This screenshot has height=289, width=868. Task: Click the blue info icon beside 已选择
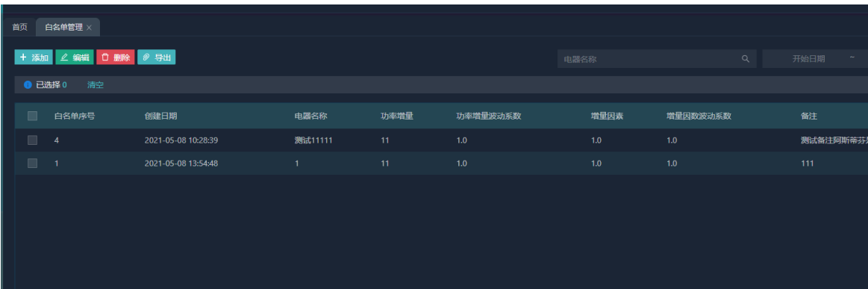coord(28,85)
